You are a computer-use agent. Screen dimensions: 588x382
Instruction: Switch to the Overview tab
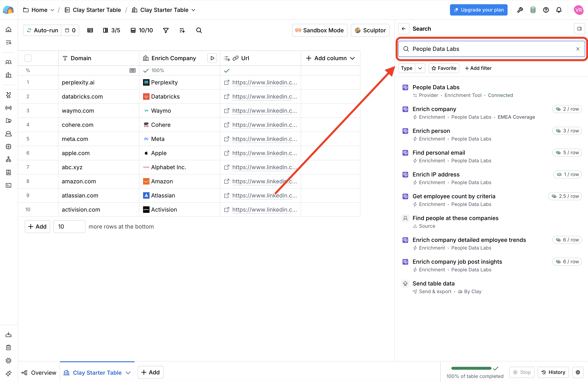click(39, 372)
